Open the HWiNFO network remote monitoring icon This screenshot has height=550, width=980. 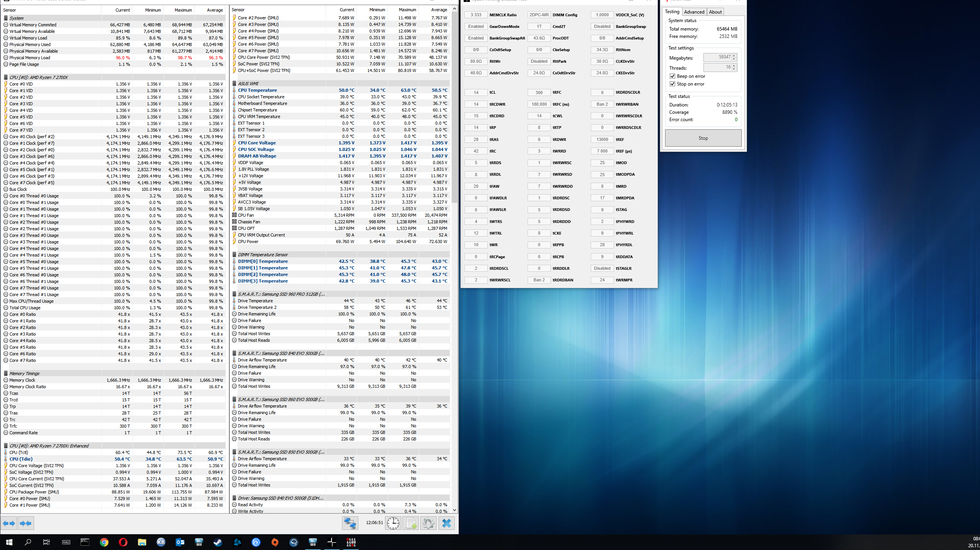coord(350,523)
